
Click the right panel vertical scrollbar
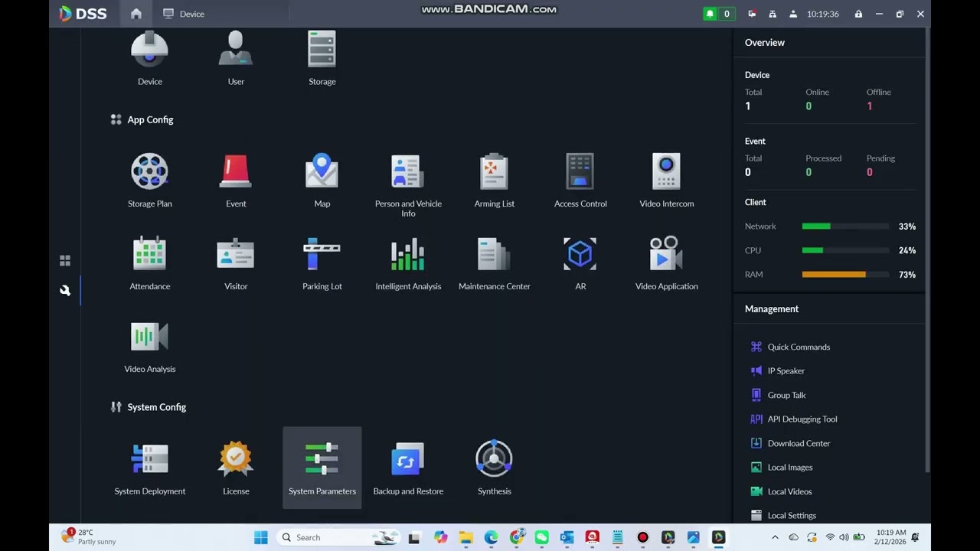[x=927, y=249]
